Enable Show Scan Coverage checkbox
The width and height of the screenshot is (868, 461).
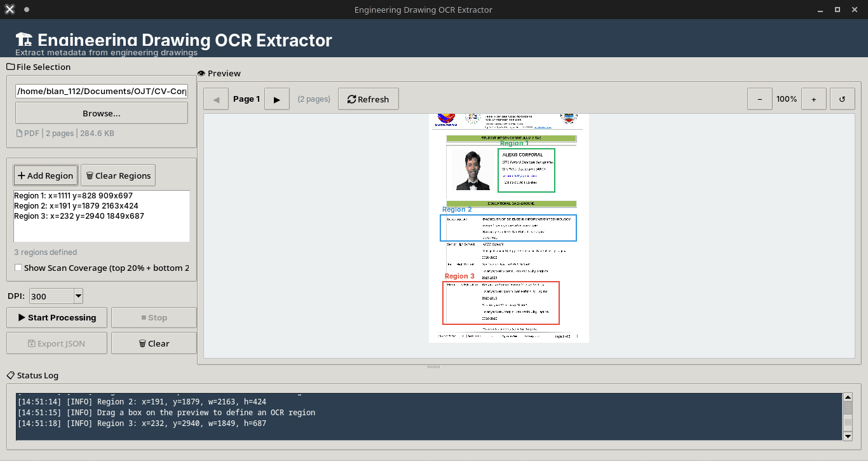pyautogui.click(x=18, y=268)
